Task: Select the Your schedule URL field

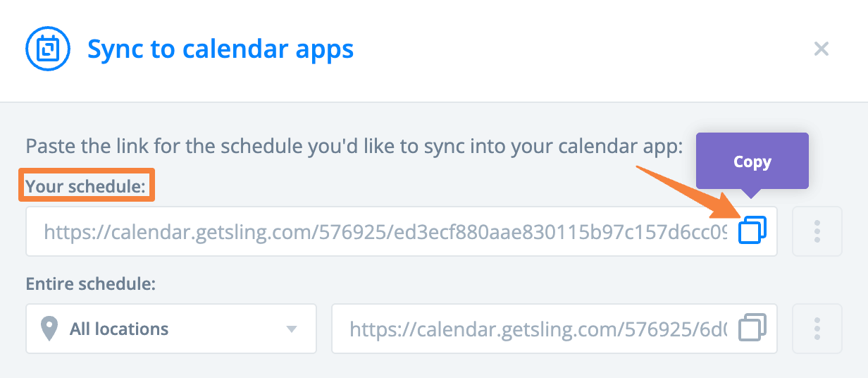Action: [x=402, y=231]
